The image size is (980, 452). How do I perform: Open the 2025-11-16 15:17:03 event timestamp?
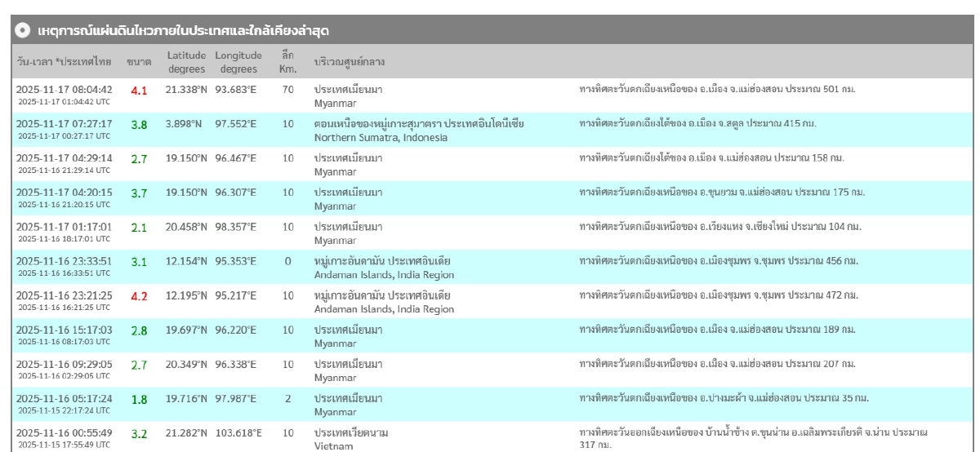[64, 330]
